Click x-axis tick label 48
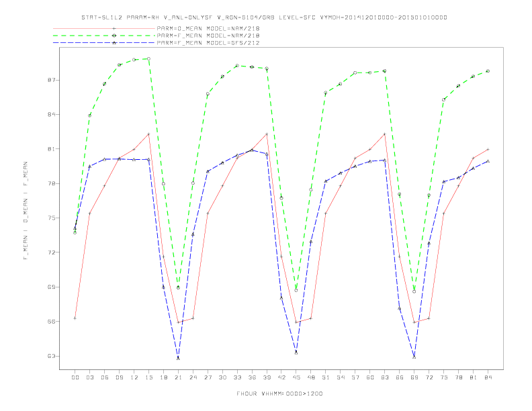Screen dimensions: 532x411 311,377
